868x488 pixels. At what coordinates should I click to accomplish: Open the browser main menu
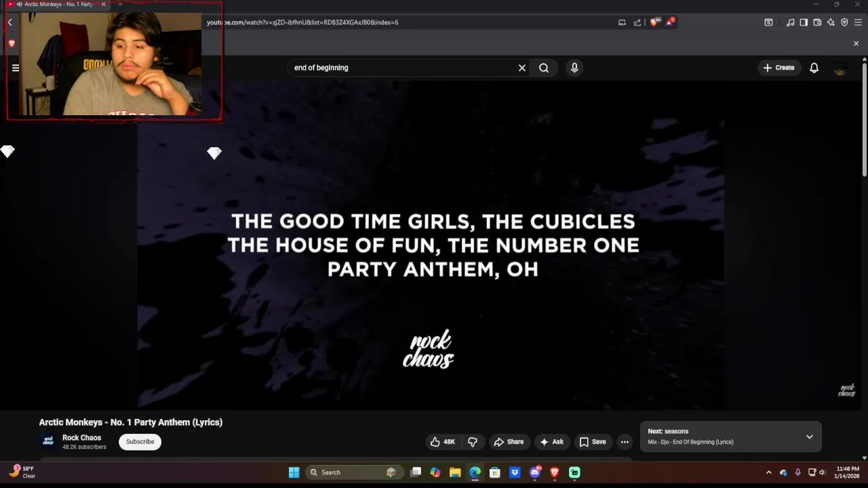(x=858, y=22)
